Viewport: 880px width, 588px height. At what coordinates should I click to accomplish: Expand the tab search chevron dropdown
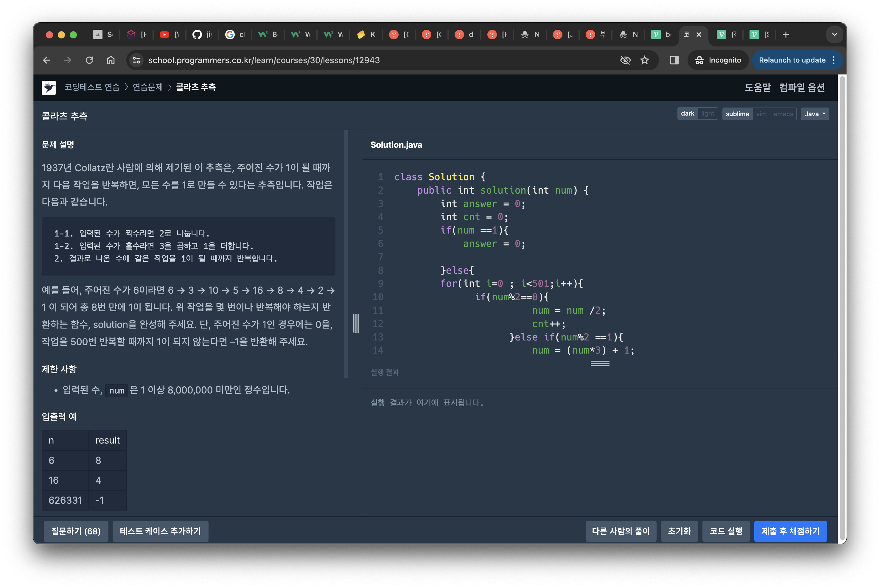click(834, 35)
